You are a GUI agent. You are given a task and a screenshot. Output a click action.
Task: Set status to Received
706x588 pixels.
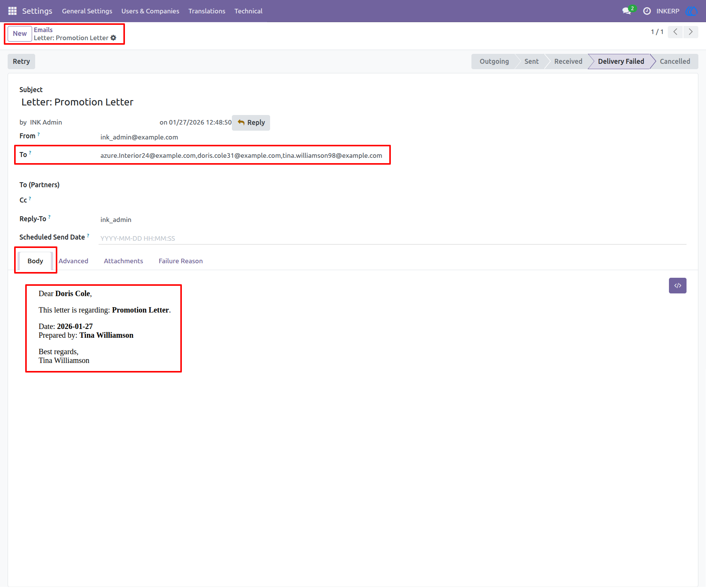point(568,62)
